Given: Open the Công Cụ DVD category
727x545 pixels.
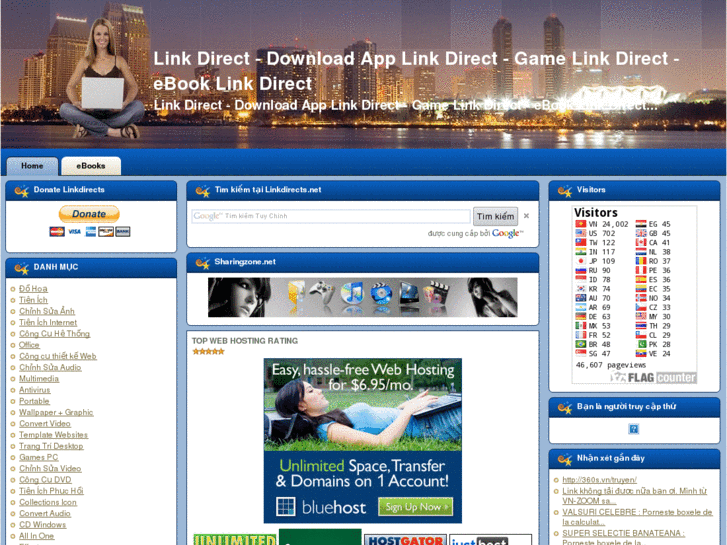Looking at the screenshot, I should click(45, 480).
